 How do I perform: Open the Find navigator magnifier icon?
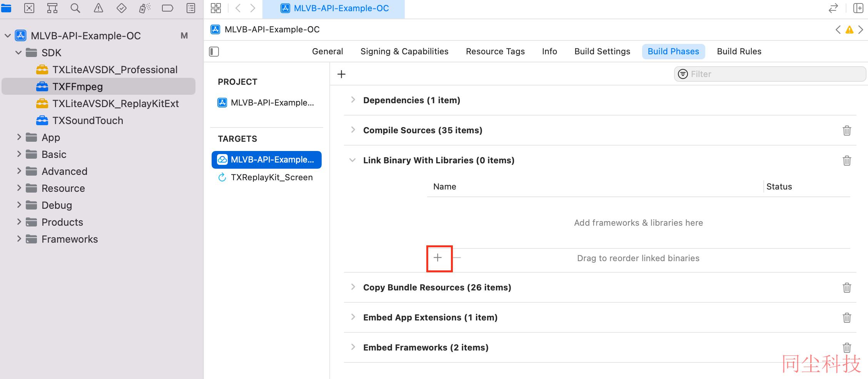pos(75,8)
